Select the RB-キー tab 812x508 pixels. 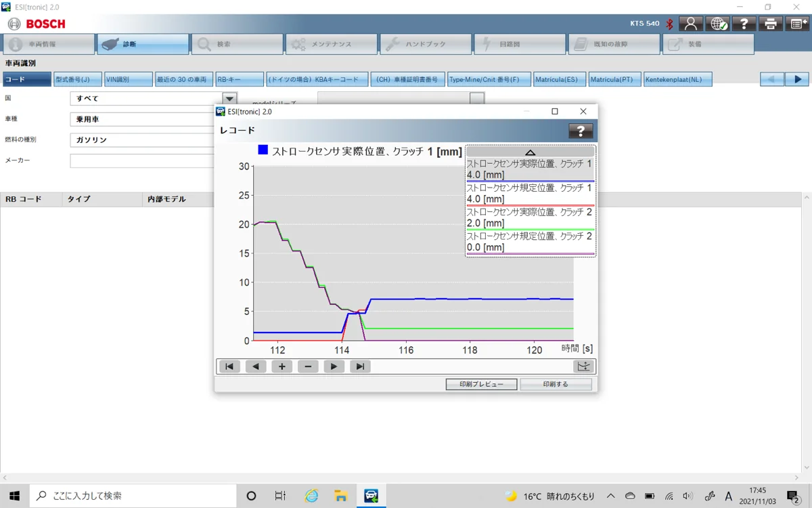coord(240,79)
